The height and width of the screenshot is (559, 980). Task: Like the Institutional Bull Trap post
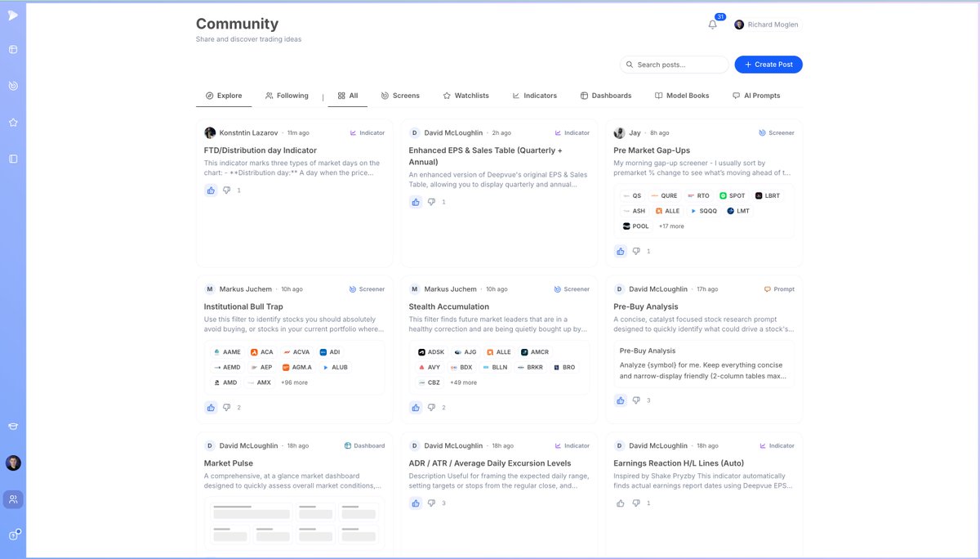click(x=211, y=408)
